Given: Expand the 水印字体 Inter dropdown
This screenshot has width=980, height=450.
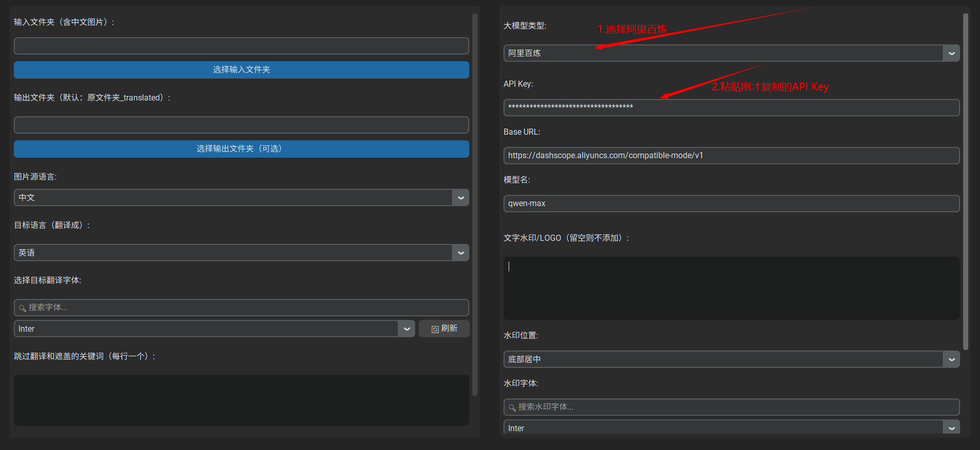Looking at the screenshot, I should tap(731, 428).
